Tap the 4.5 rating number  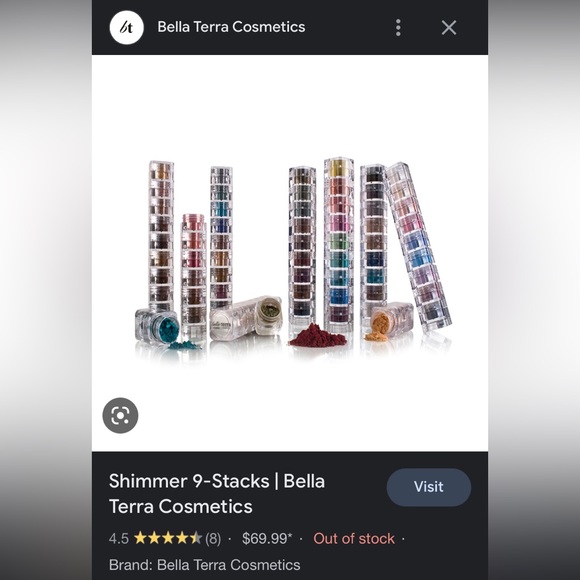tap(119, 539)
